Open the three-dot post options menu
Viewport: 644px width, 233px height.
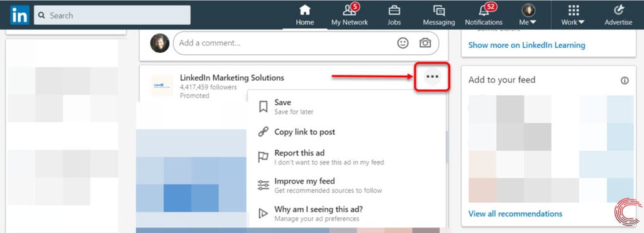[x=432, y=76]
